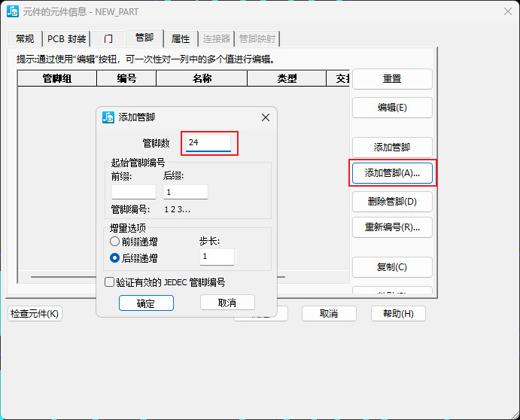This screenshot has width=520, height=420.
Task: Click the 添加管脚 dialog title icon
Action: (108, 117)
